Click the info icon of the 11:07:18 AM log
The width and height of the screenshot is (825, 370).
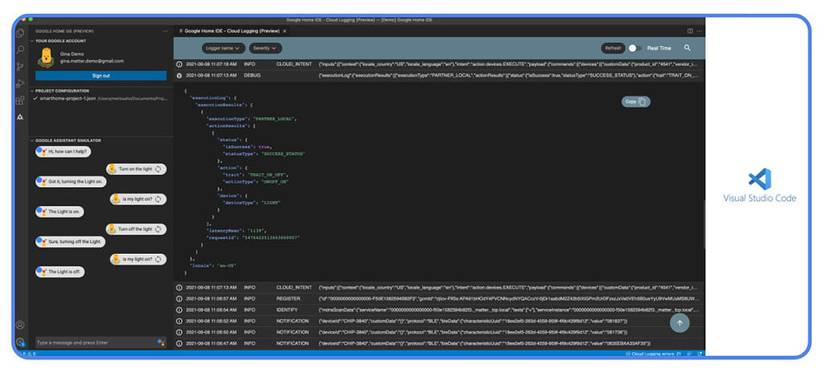[179, 64]
